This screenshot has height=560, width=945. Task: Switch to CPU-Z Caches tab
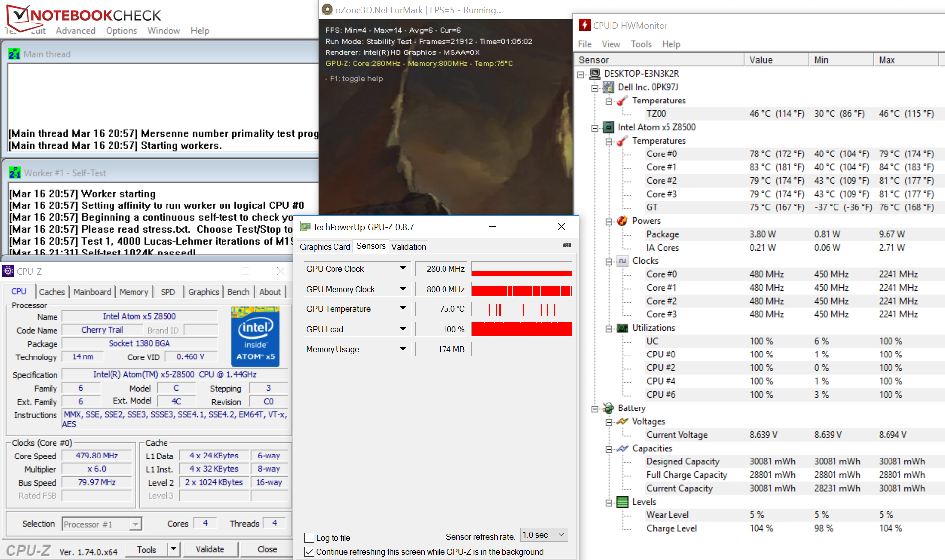pos(52,292)
